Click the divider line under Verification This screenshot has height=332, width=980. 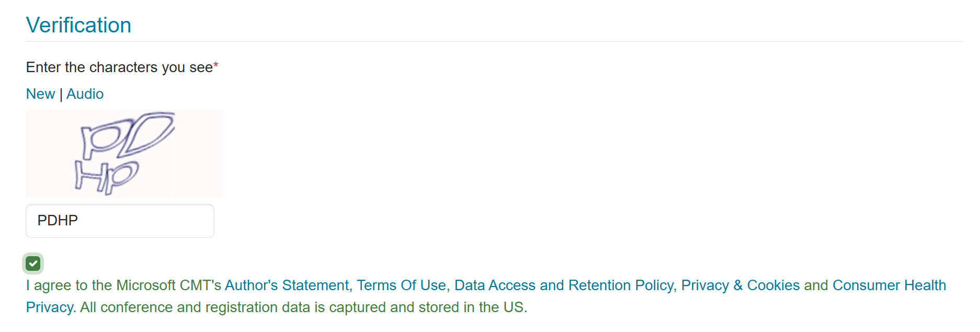(x=494, y=41)
